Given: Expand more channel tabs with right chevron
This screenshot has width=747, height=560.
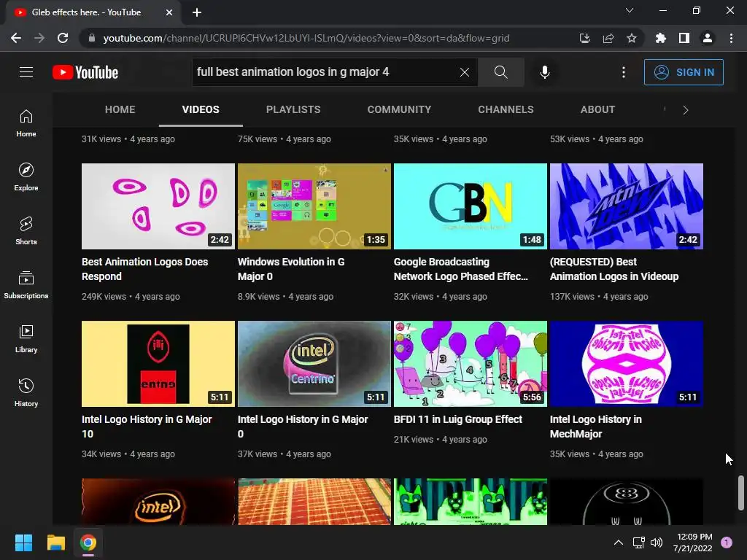Looking at the screenshot, I should (x=685, y=110).
